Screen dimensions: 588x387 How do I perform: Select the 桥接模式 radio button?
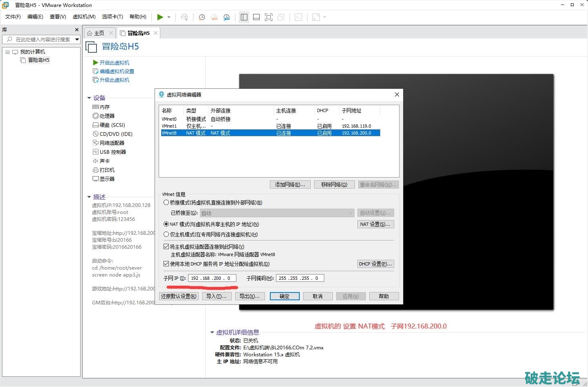tap(166, 202)
